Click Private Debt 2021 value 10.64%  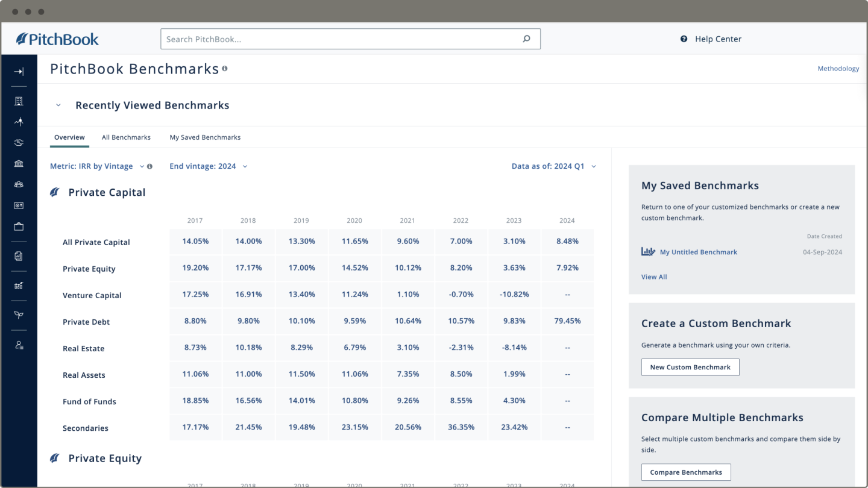point(408,321)
